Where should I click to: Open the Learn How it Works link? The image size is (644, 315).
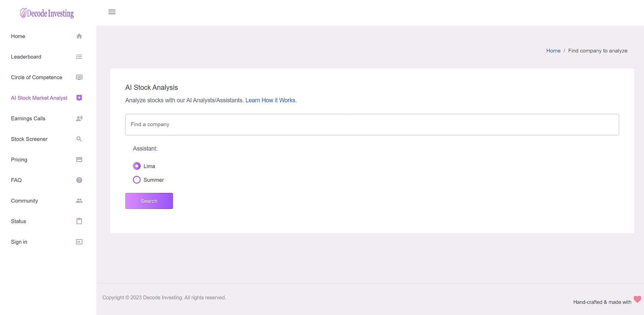(x=270, y=100)
